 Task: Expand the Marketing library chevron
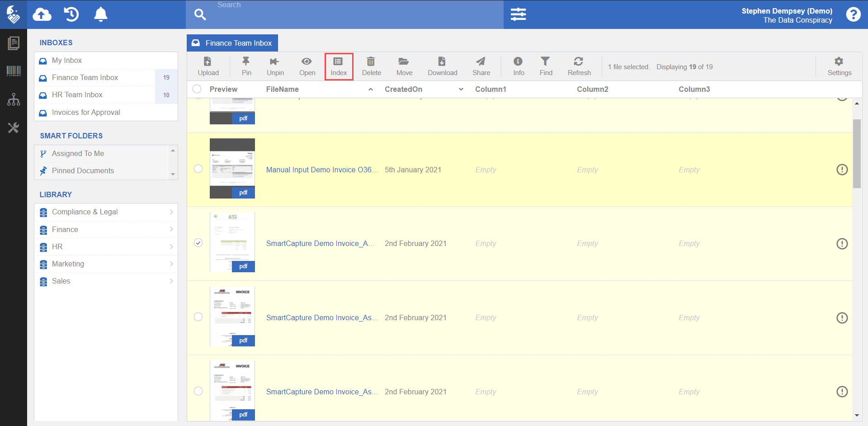(x=171, y=264)
